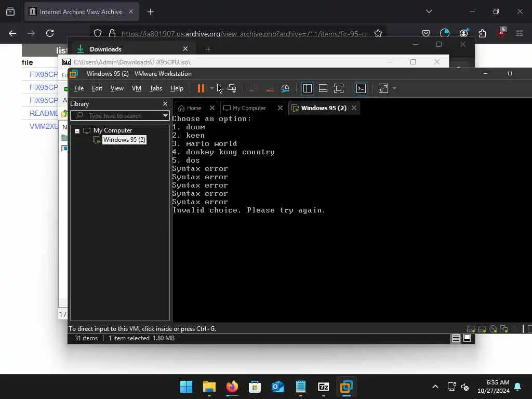Screen dimensions: 532x399
Task: Open a new tab in the Downloads window
Action: click(x=208, y=49)
